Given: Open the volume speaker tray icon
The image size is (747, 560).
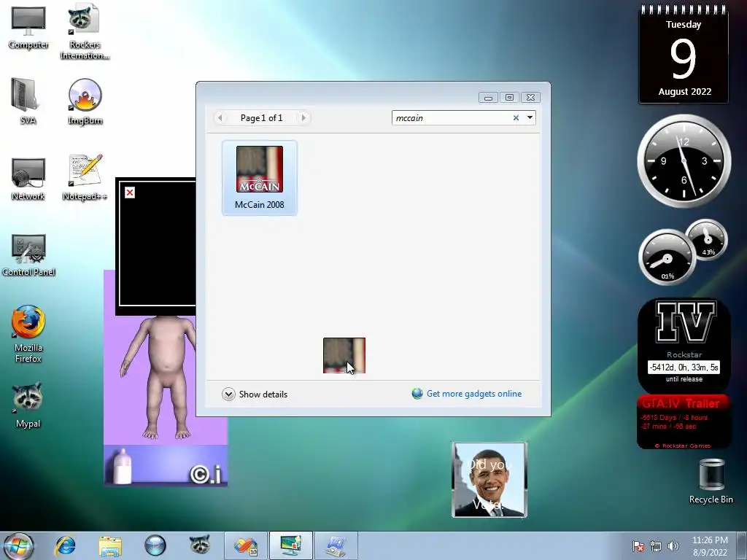Looking at the screenshot, I should [x=673, y=546].
